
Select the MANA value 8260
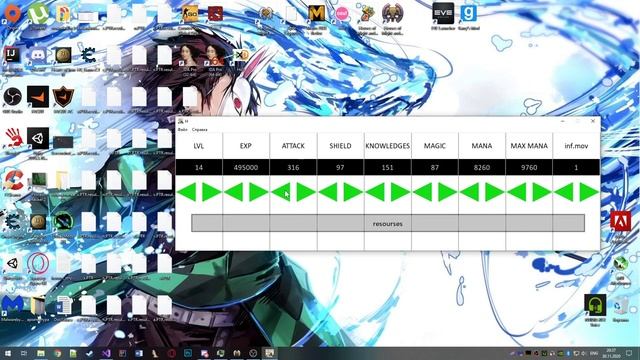[x=482, y=167]
